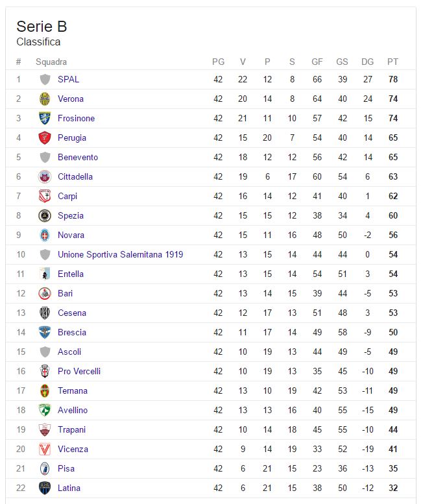Open the SPAL team link
This screenshot has width=423, height=504.
coord(68,79)
